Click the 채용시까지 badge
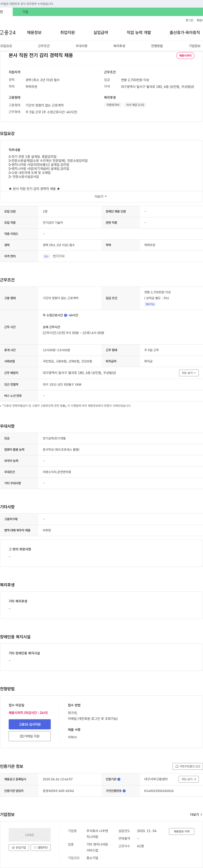Image resolution: width=203 pixels, height=868 pixels. 185,56
